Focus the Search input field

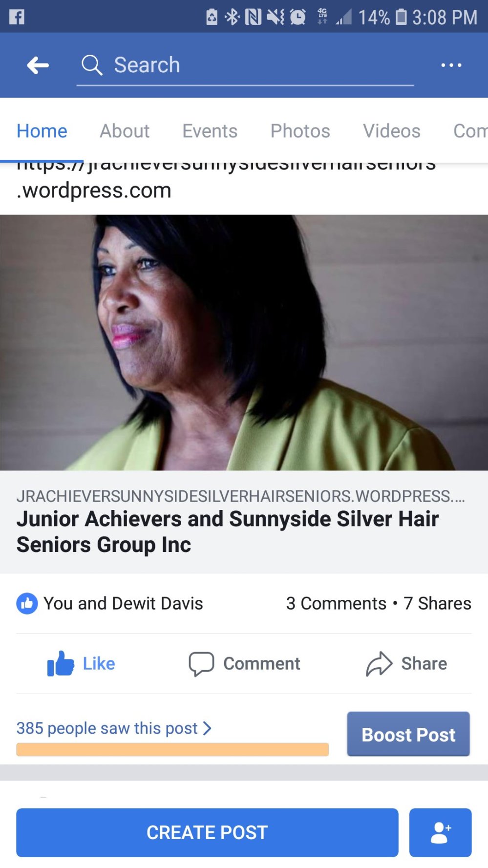coord(245,66)
